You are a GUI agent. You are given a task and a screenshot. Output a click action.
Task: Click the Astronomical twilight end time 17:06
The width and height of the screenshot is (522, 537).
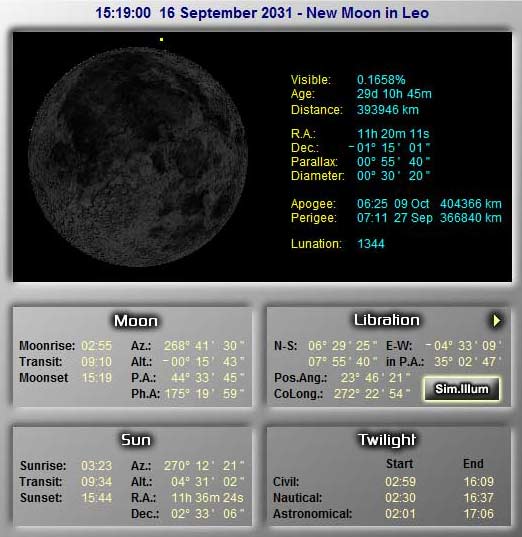(478, 514)
